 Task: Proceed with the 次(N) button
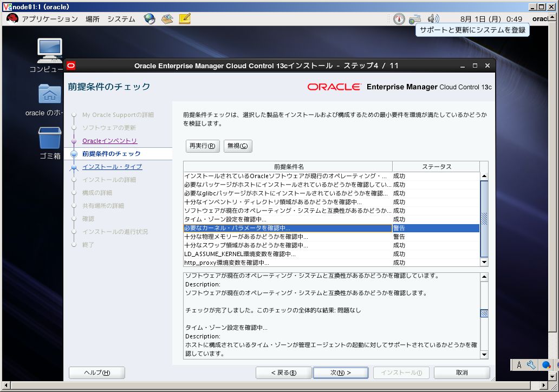[x=341, y=373]
